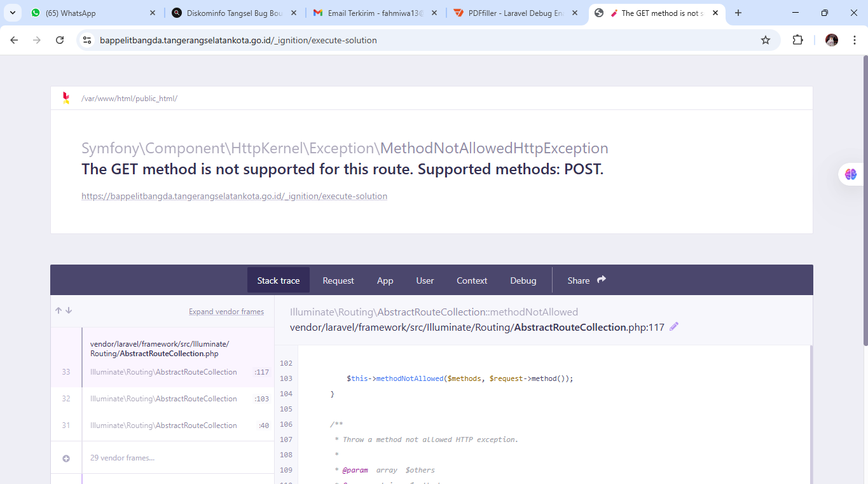Open the Debug tab
868x484 pixels.
tap(523, 280)
